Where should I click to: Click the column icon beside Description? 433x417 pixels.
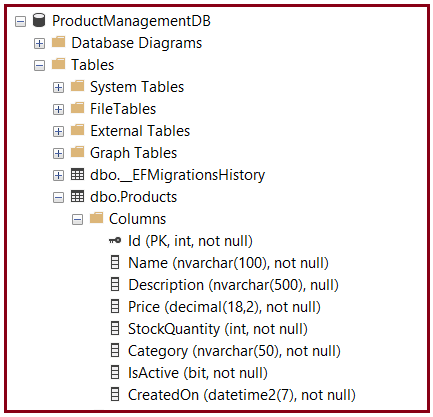coord(115,284)
